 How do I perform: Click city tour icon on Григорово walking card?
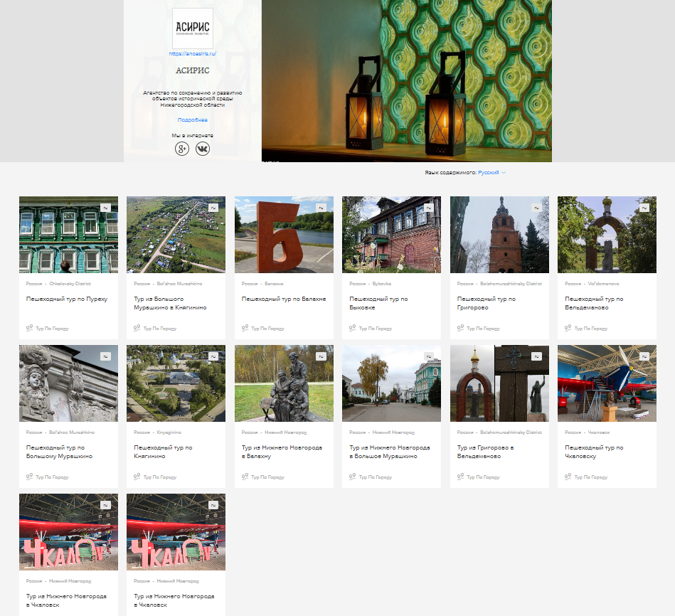pos(460,329)
